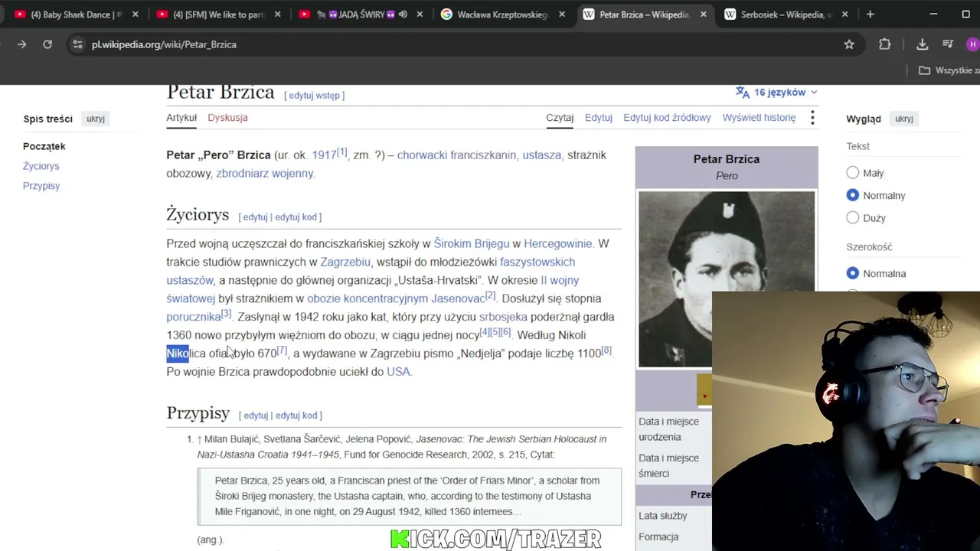The height and width of the screenshot is (551, 980).
Task: Mute the JADĄ ŚWIRY tab via speaker icon
Action: tap(403, 15)
